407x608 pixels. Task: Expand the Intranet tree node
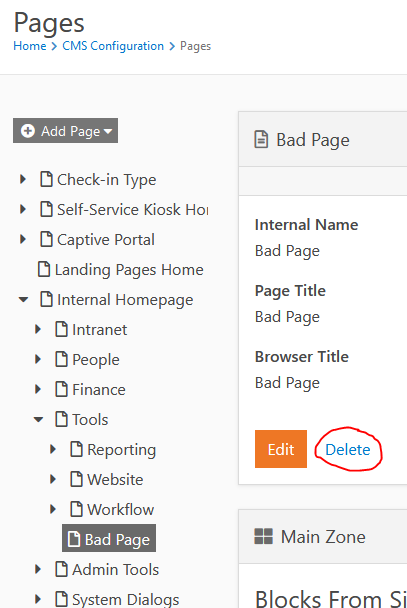pos(38,329)
